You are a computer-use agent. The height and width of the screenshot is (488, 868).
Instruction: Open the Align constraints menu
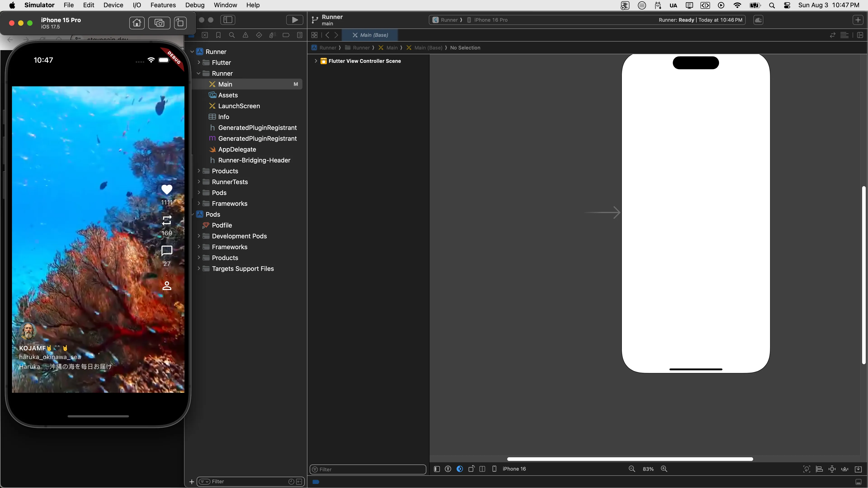(819, 469)
